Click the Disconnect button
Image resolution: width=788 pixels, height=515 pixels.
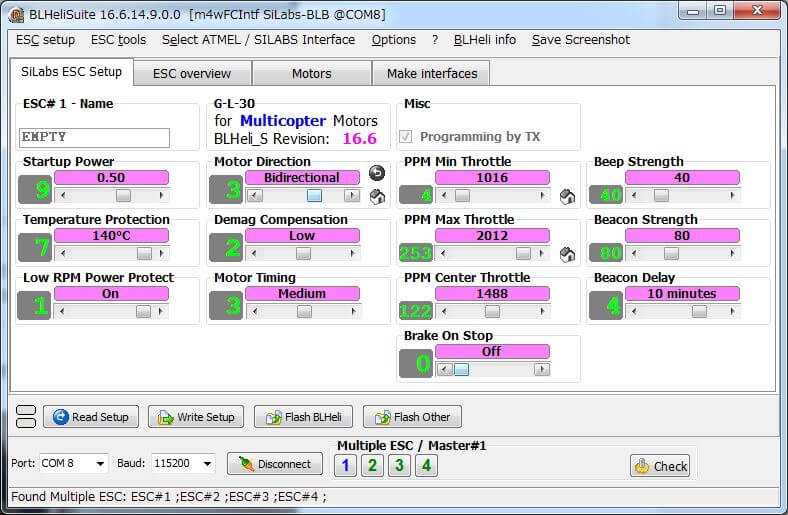click(x=275, y=464)
